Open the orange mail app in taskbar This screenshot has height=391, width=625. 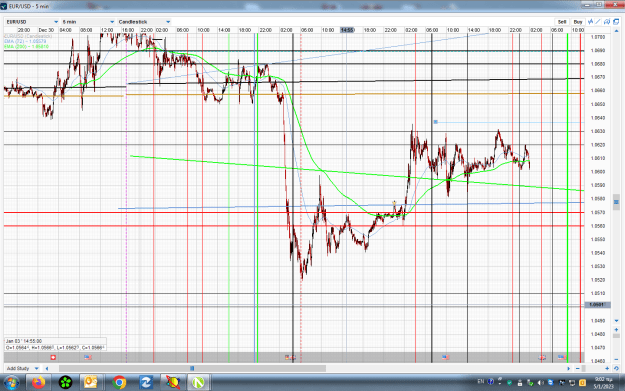(x=91, y=383)
